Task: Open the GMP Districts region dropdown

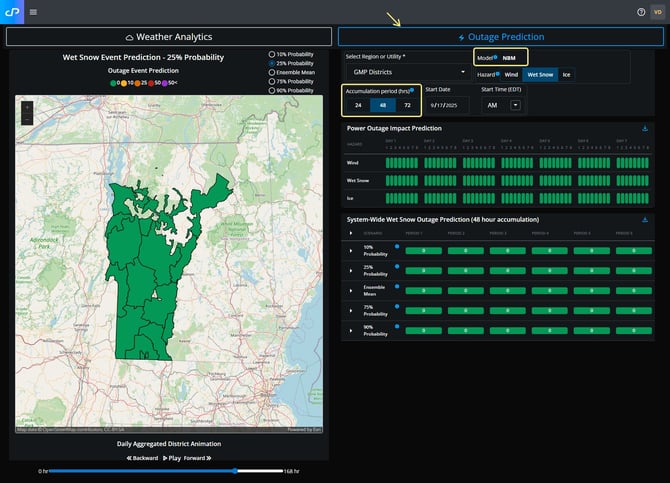Action: [x=408, y=72]
